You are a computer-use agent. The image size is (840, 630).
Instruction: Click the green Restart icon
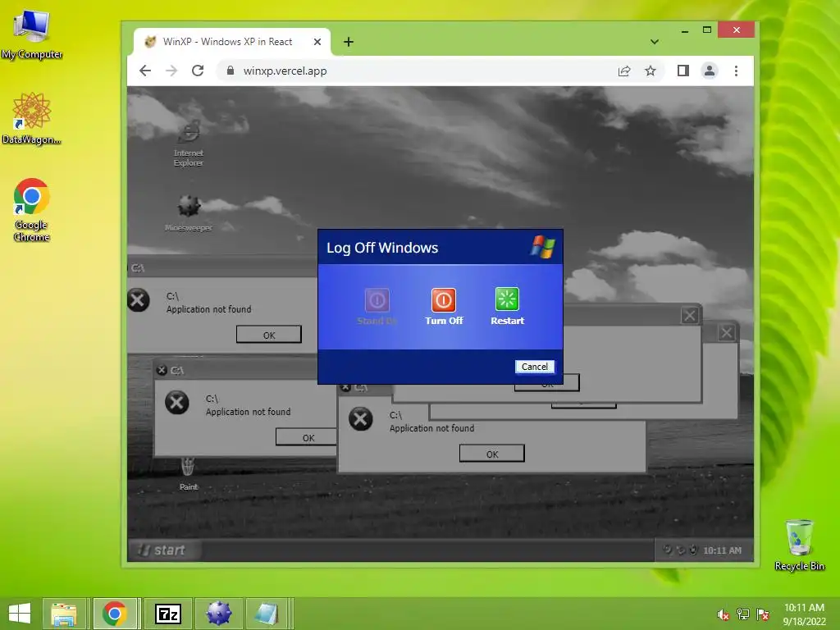tap(507, 299)
